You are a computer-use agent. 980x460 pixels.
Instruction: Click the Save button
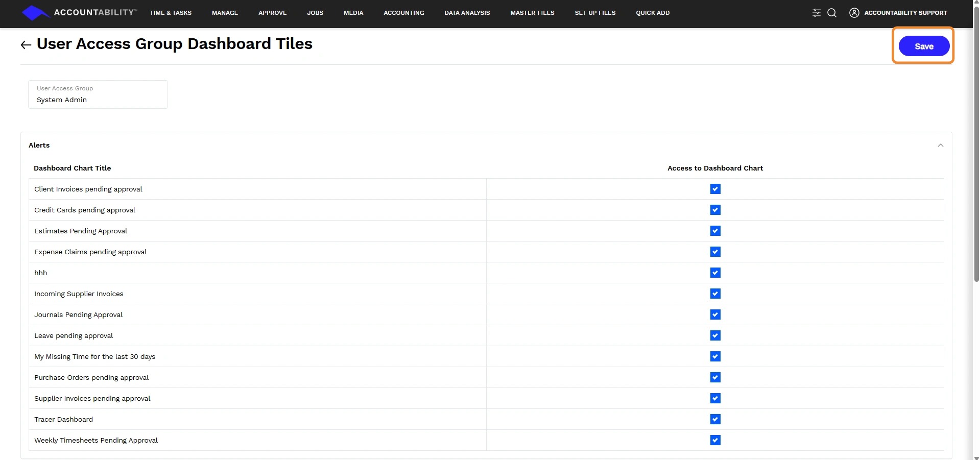coord(923,46)
